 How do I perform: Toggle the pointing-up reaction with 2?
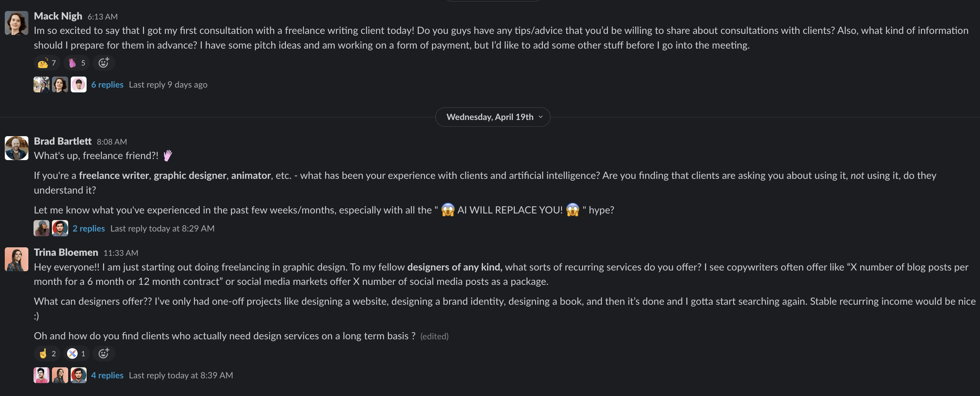pyautogui.click(x=47, y=353)
